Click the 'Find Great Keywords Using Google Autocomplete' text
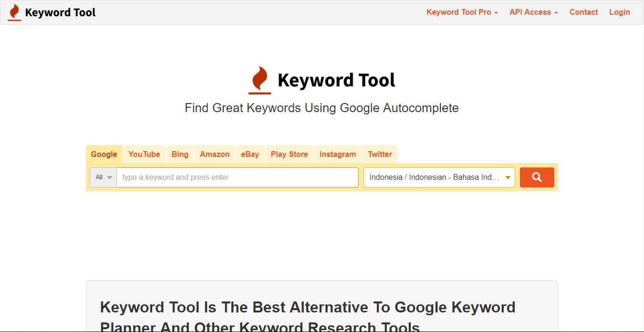The height and width of the screenshot is (332, 644). click(x=322, y=108)
